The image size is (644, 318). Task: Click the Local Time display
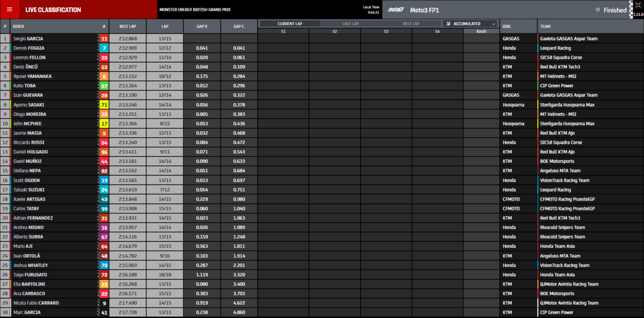(x=371, y=10)
